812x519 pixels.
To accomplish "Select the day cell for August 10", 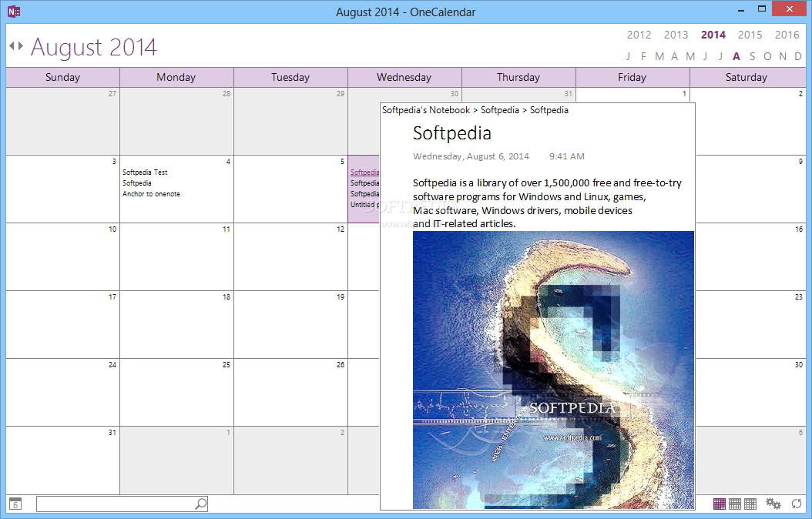I will coord(62,257).
